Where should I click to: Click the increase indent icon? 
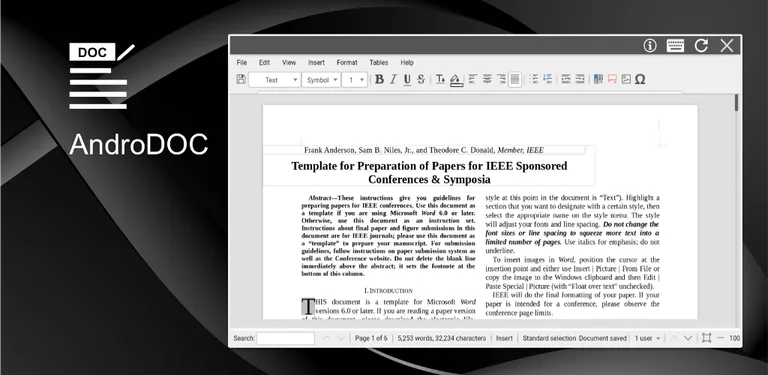point(566,79)
